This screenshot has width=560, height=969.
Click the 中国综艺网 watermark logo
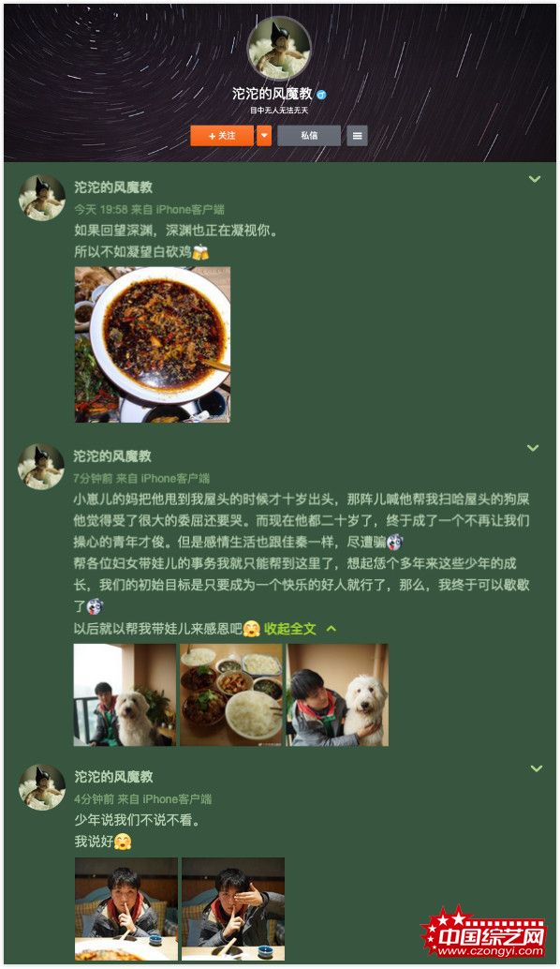click(x=483, y=932)
